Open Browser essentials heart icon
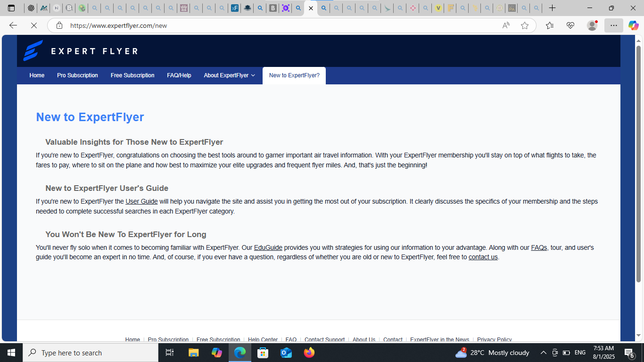This screenshot has width=644, height=362. (570, 25)
